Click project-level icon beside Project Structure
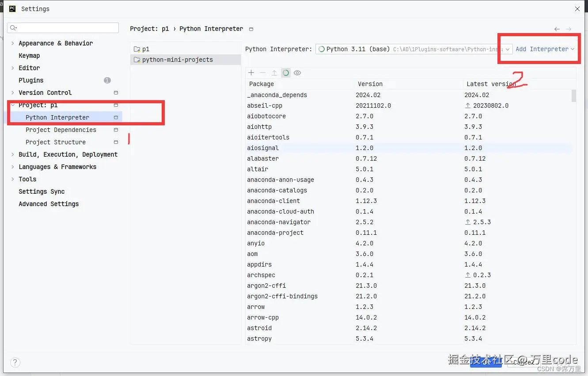This screenshot has height=376, width=588. [116, 142]
